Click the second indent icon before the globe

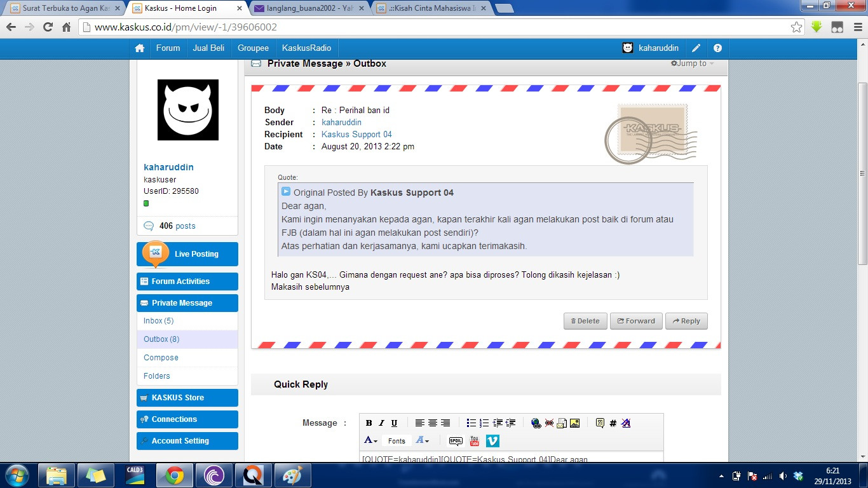click(510, 423)
